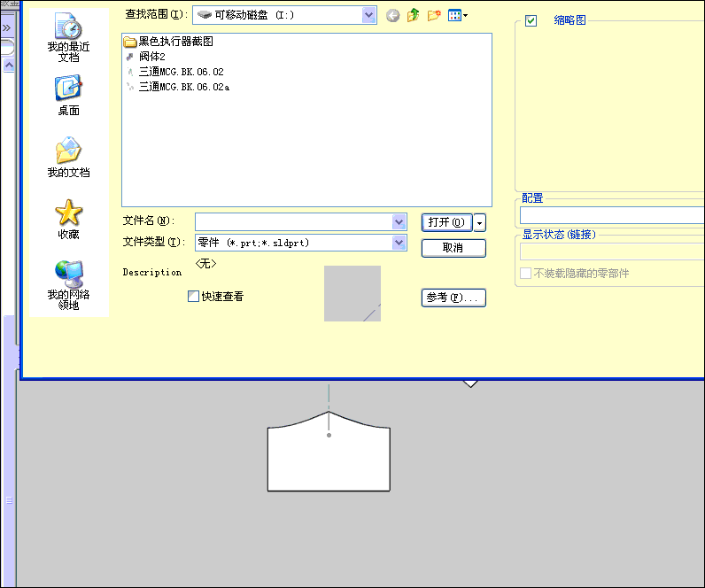The height and width of the screenshot is (588, 705).
Task: Open My Network Places shortcut
Action: pos(68,285)
